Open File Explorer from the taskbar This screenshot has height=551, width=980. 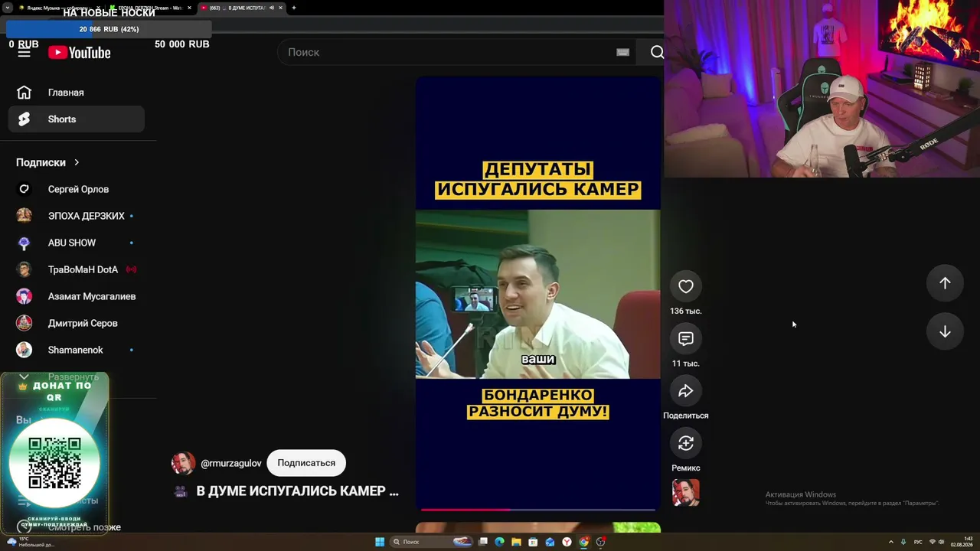pyautogui.click(x=517, y=542)
